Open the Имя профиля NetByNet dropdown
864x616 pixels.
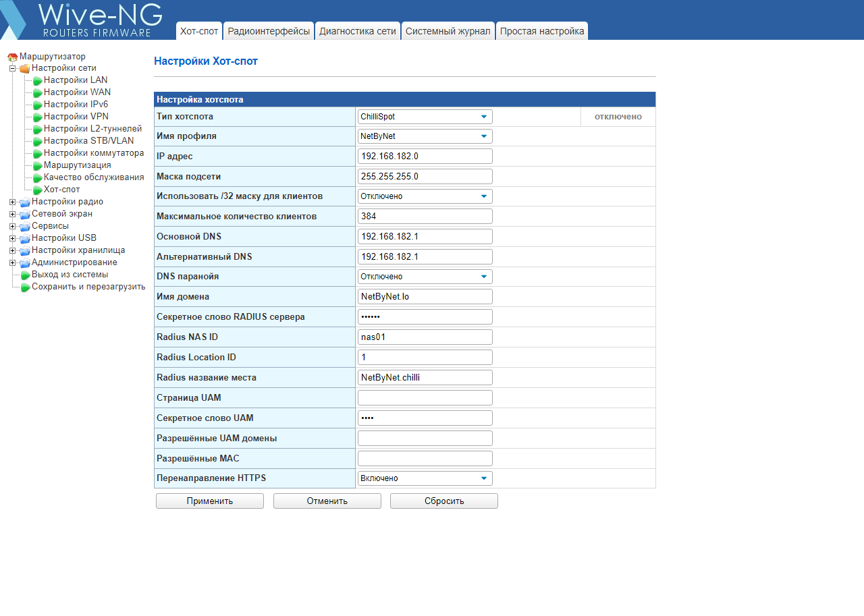point(425,136)
